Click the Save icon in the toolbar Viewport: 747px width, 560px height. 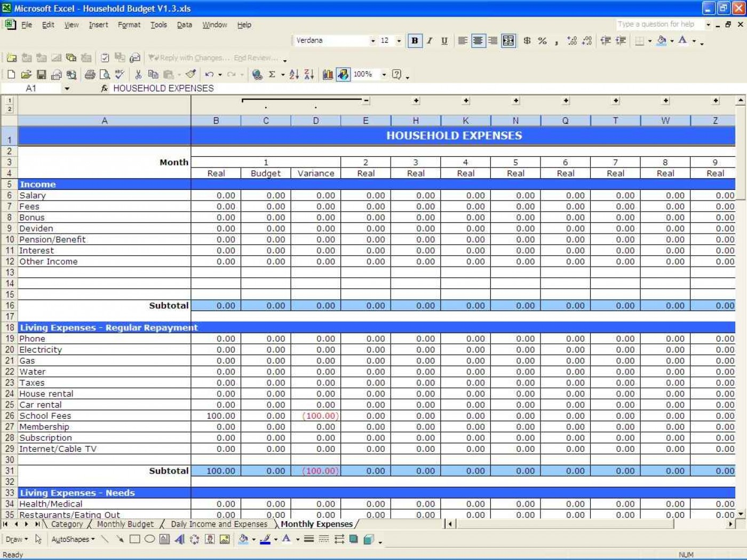point(41,75)
